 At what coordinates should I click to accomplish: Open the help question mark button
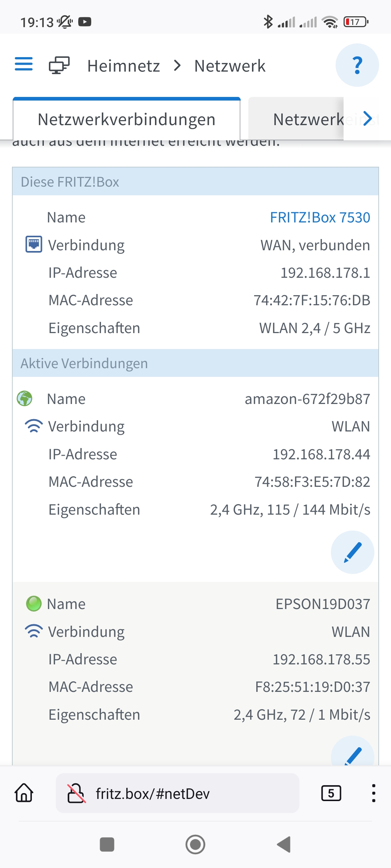357,65
